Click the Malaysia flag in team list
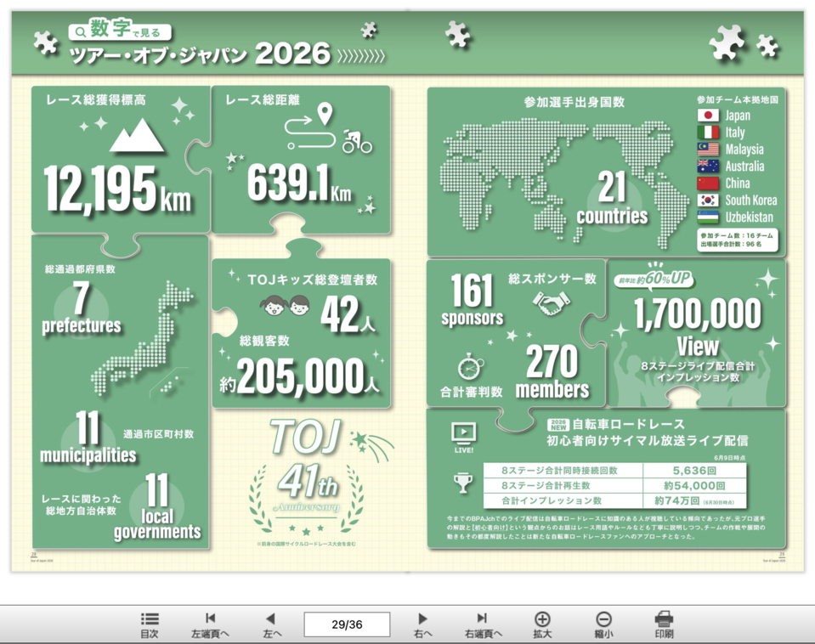This screenshot has height=644, width=815. [x=708, y=150]
